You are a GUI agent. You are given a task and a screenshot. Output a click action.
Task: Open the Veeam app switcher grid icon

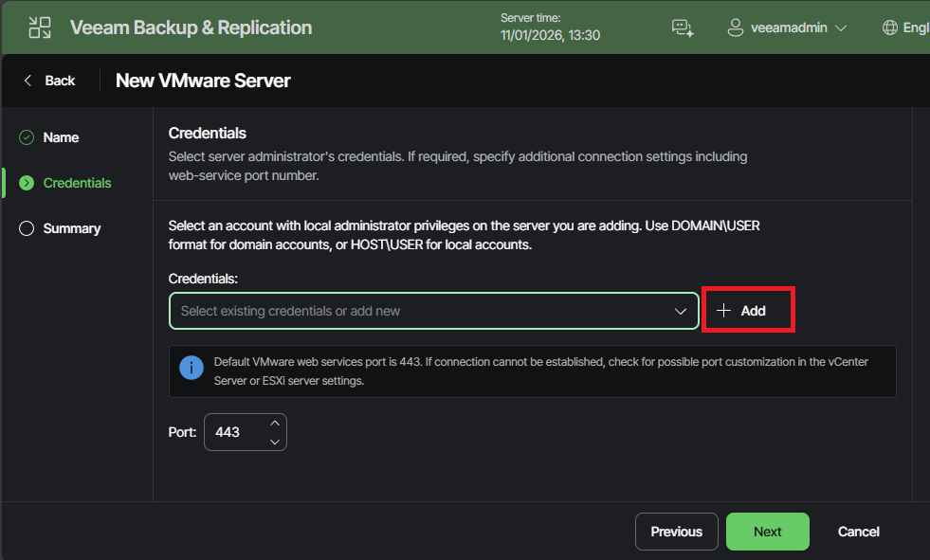39,27
